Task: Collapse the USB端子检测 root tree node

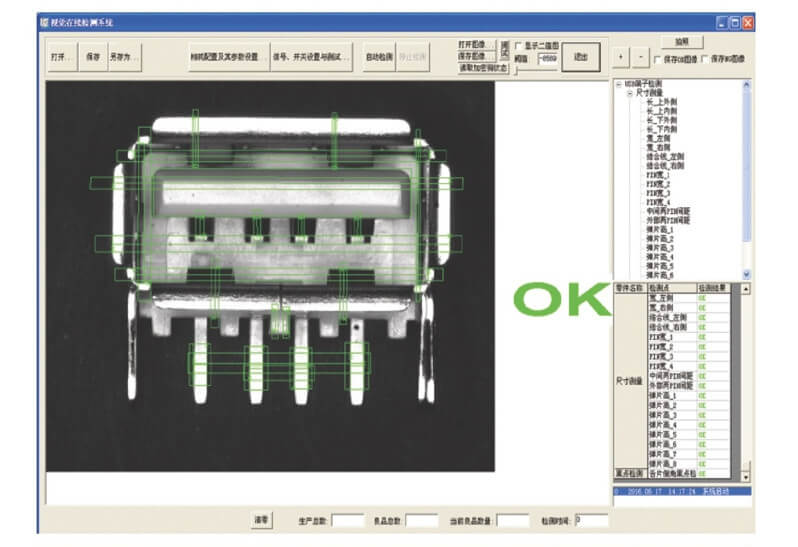Action: coord(619,85)
